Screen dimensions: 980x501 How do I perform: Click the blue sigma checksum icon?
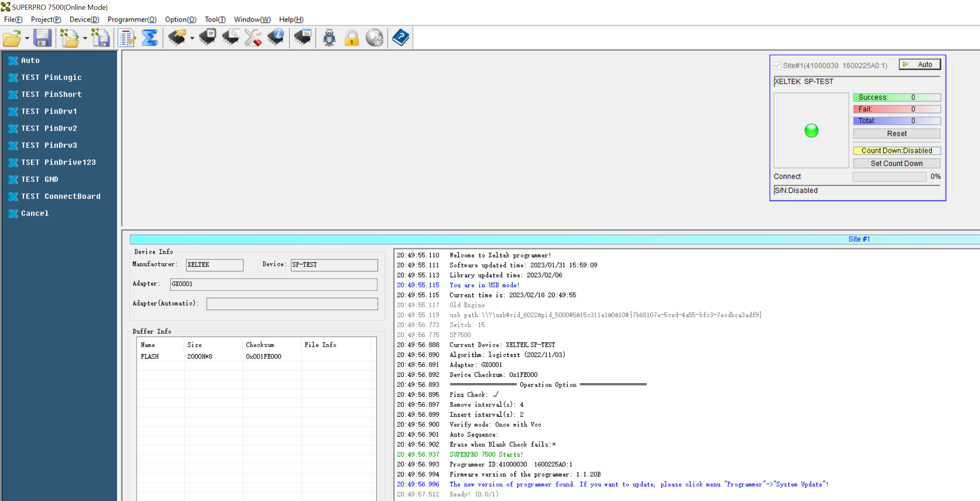click(x=150, y=38)
